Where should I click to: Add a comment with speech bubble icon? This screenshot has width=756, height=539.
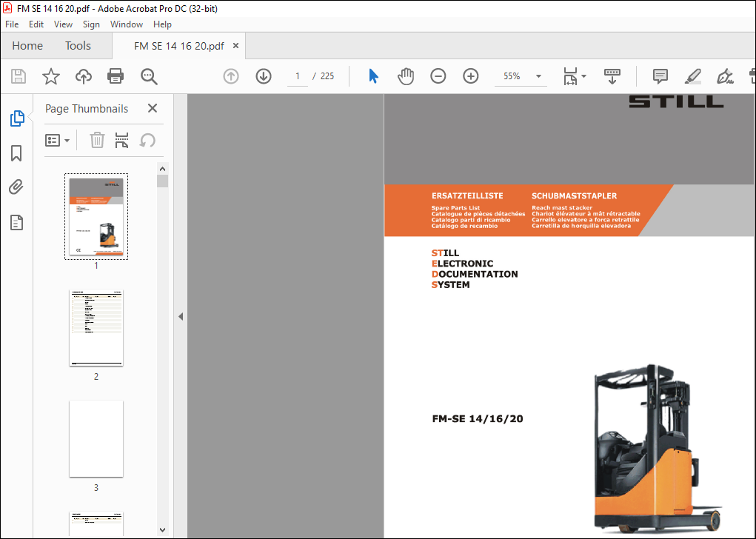(660, 76)
